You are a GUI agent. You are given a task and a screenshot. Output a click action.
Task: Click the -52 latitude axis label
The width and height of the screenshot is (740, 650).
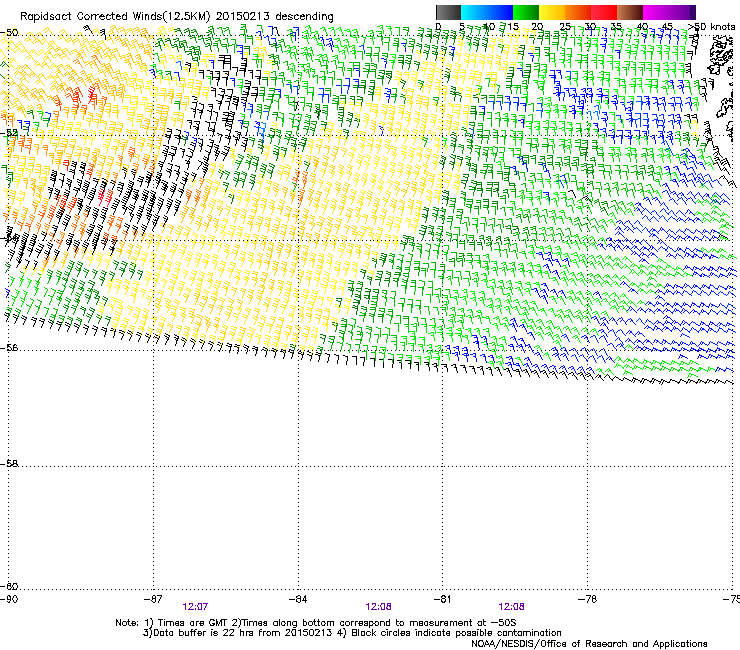click(9, 133)
